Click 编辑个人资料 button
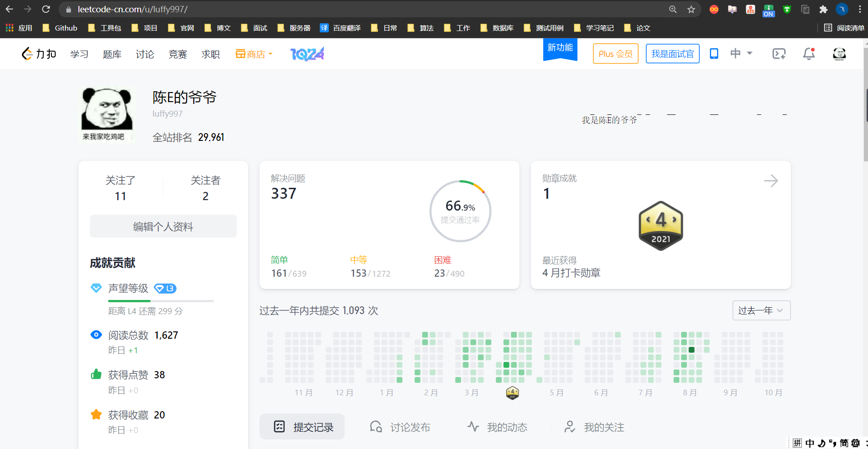The image size is (868, 449). 163,226
